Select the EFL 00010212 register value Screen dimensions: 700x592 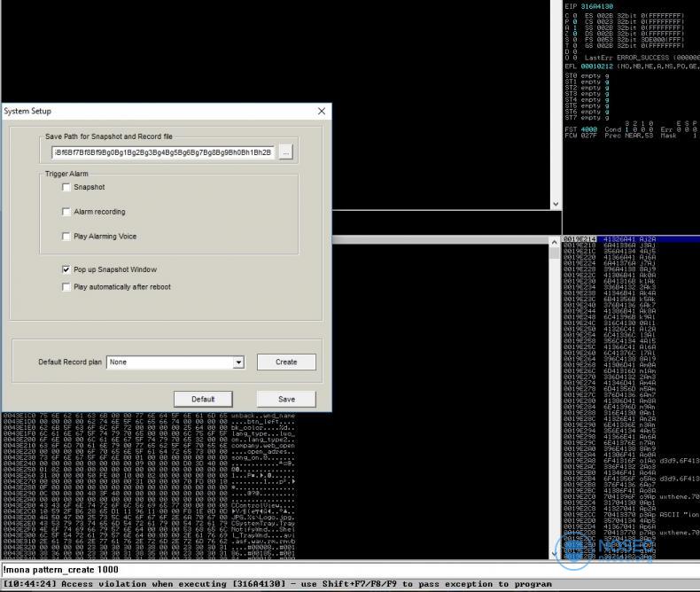[x=596, y=66]
